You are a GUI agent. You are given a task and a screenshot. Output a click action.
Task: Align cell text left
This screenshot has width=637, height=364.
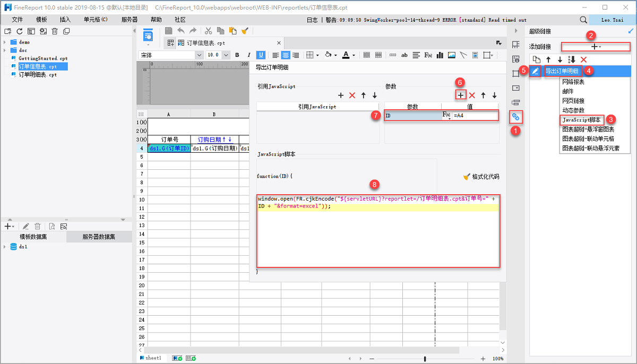tap(276, 55)
